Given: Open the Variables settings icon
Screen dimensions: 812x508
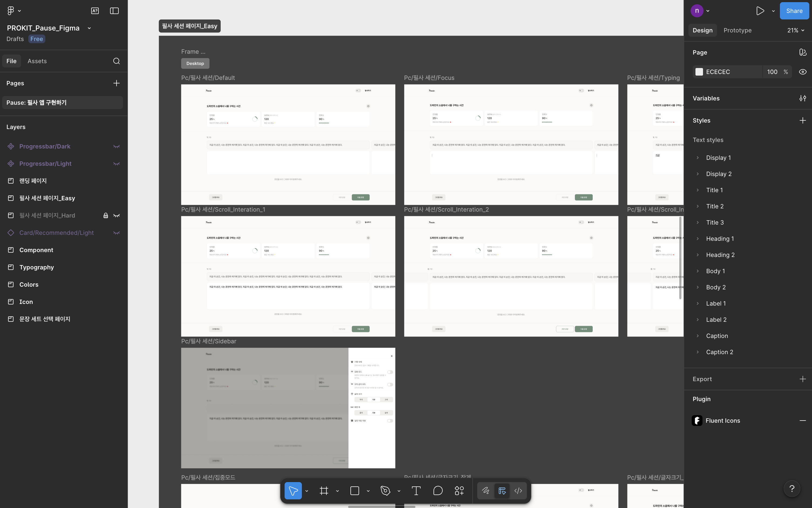Looking at the screenshot, I should [803, 99].
